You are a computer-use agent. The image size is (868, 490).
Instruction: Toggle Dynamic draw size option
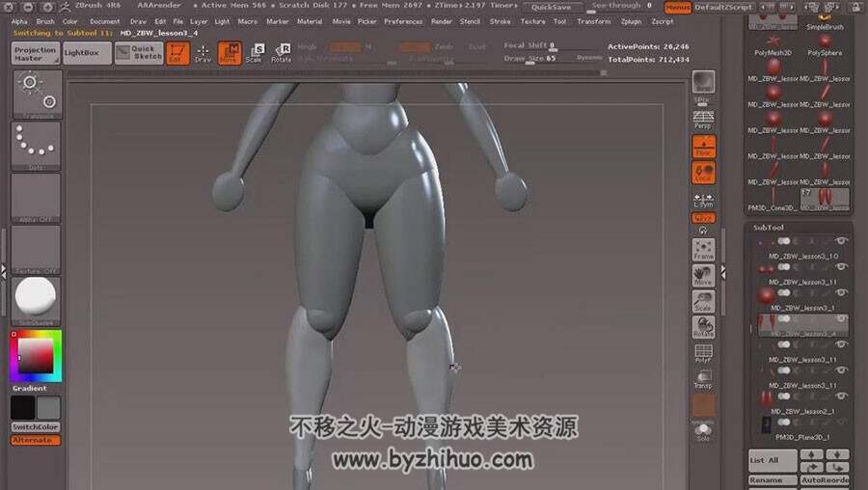coord(589,58)
